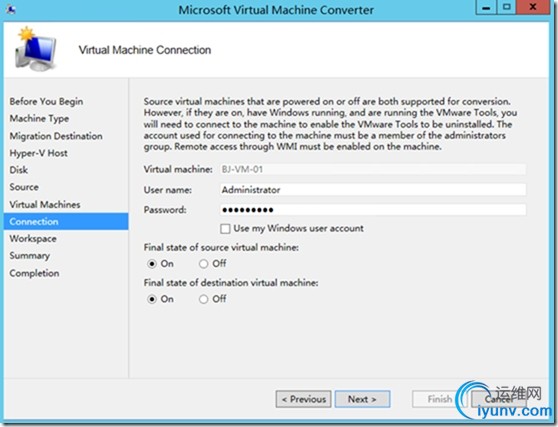Screen dimensions: 558x427
Task: Click the disabled Finish button
Action: pos(439,399)
